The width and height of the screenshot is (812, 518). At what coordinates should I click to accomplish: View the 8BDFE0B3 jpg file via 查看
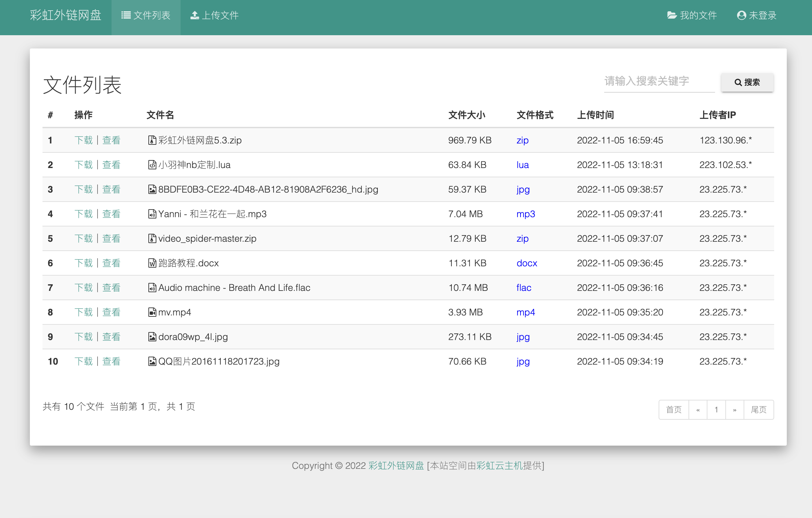click(111, 189)
